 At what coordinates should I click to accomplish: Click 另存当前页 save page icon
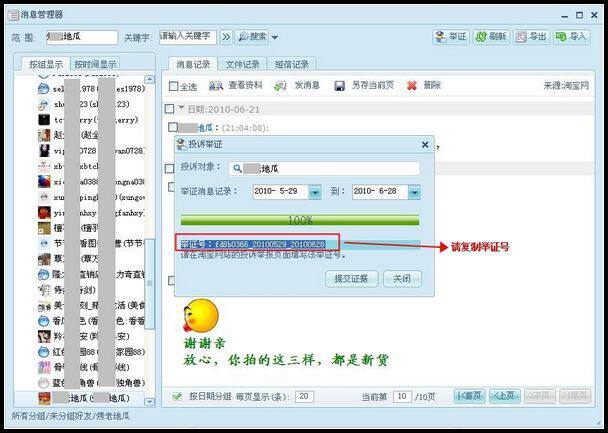(340, 86)
